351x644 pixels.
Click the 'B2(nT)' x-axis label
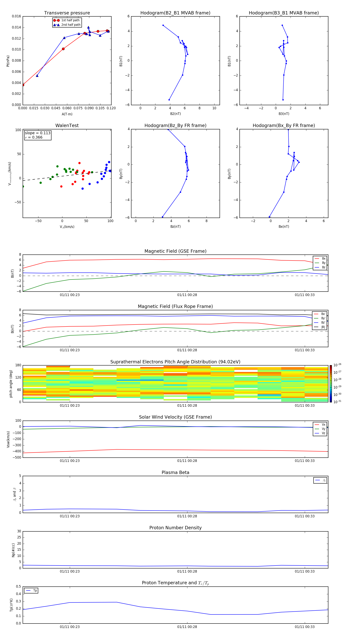(175, 114)
